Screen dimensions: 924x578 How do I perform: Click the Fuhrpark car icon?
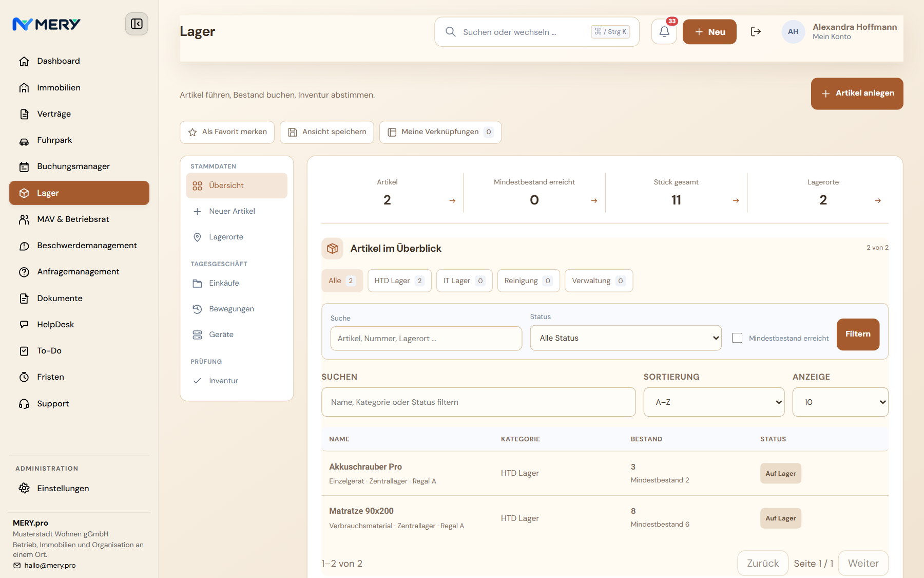[24, 140]
